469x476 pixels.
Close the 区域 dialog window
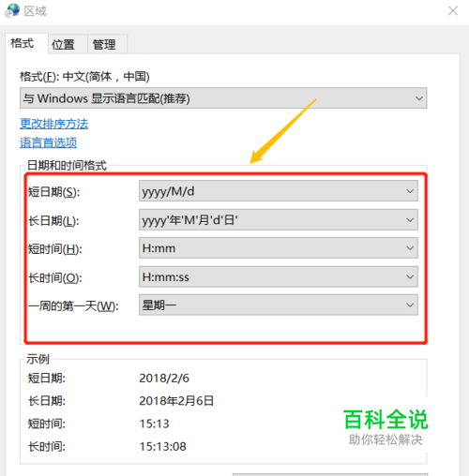(x=453, y=11)
